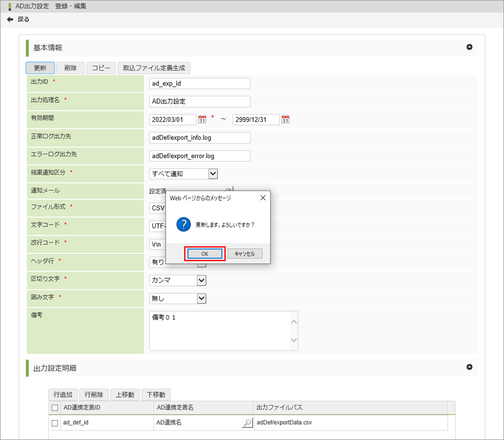The height and width of the screenshot is (440, 504).
Task: Click the 行追加 button
Action: tap(63, 395)
